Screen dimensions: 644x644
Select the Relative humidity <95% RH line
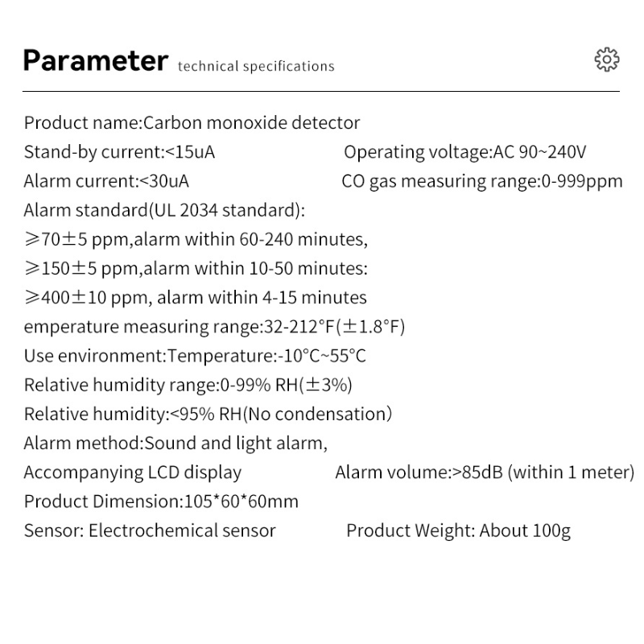[x=208, y=414]
